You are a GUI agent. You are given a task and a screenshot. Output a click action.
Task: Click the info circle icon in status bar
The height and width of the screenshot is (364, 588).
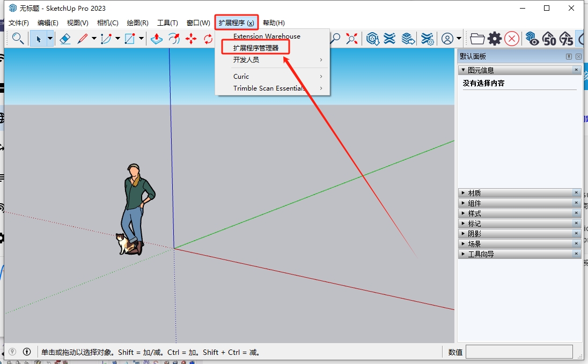[x=27, y=352]
